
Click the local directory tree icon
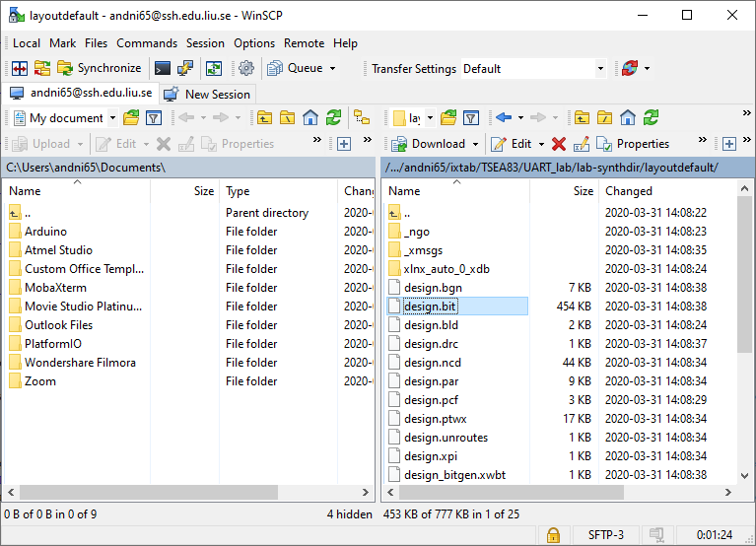pos(362,118)
